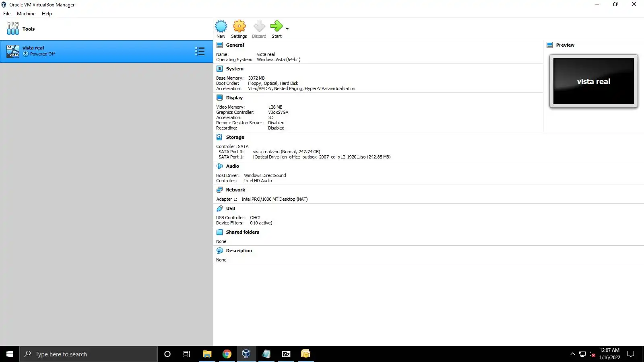The height and width of the screenshot is (362, 644).
Task: Click the Optical Drive ISO entry
Action: pos(322,157)
